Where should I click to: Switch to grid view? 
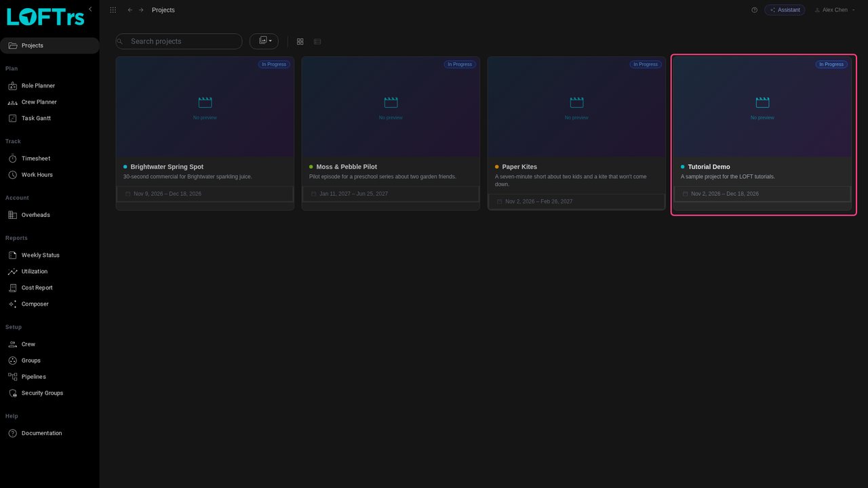click(x=300, y=41)
